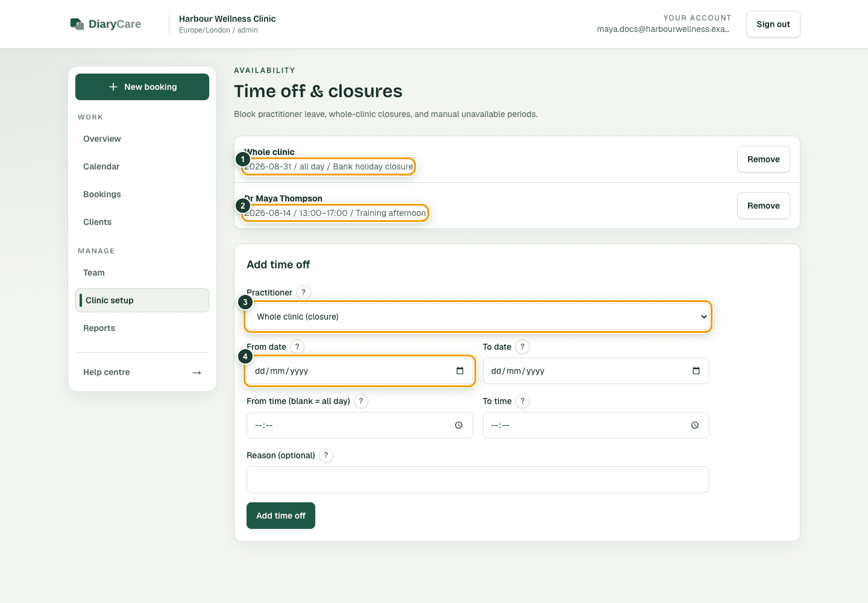Screen dimensions: 868x603
Task: Open the Practitioner help question mark
Action: 304,292
